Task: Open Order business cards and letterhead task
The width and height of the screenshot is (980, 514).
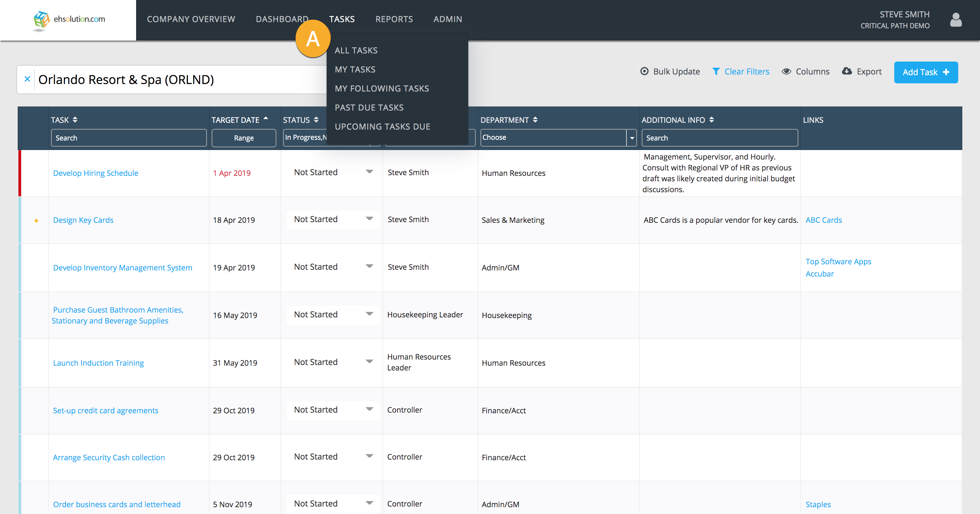Action: tap(116, 504)
